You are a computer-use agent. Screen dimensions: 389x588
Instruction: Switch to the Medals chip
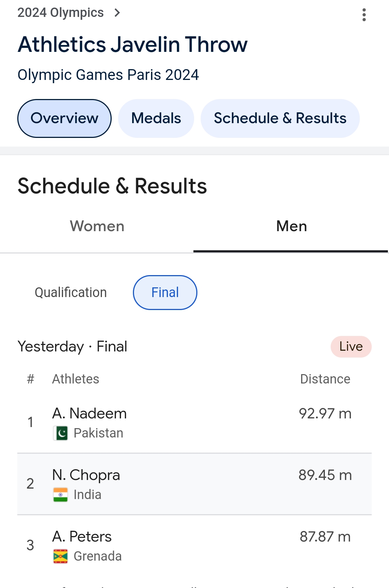[x=156, y=118]
